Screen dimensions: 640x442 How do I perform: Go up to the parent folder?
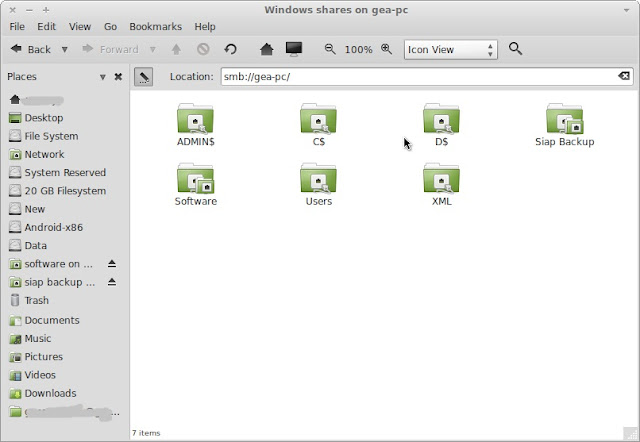point(176,49)
